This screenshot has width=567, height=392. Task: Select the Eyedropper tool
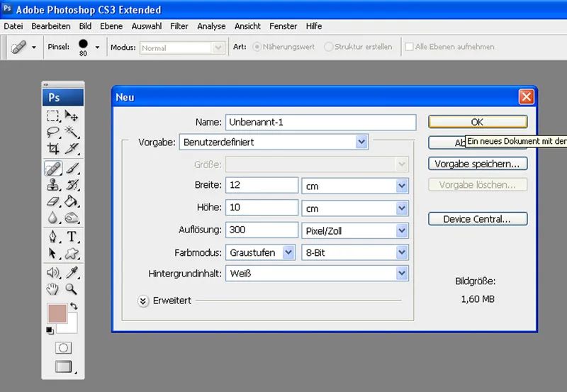(72, 273)
